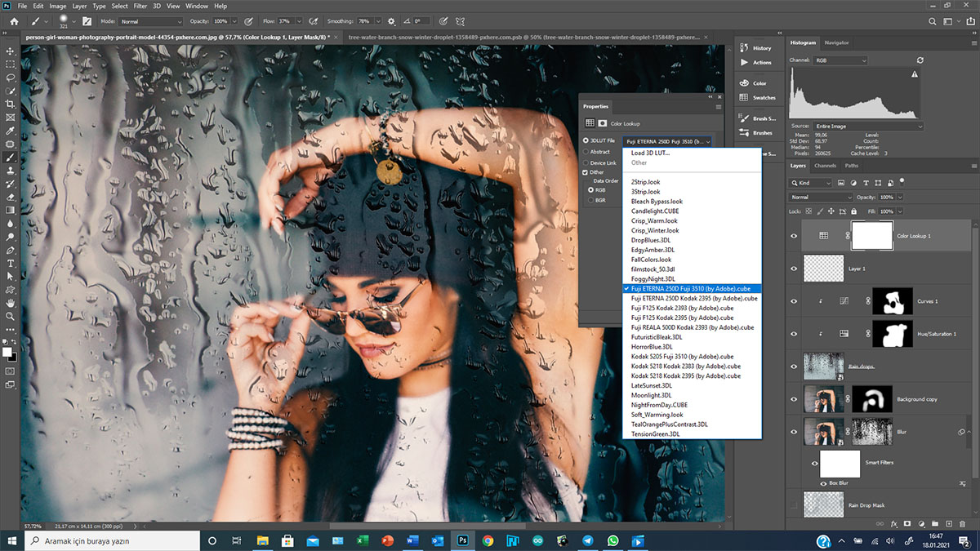Image resolution: width=980 pixels, height=551 pixels.
Task: Switch to the Channels tab
Action: point(825,166)
